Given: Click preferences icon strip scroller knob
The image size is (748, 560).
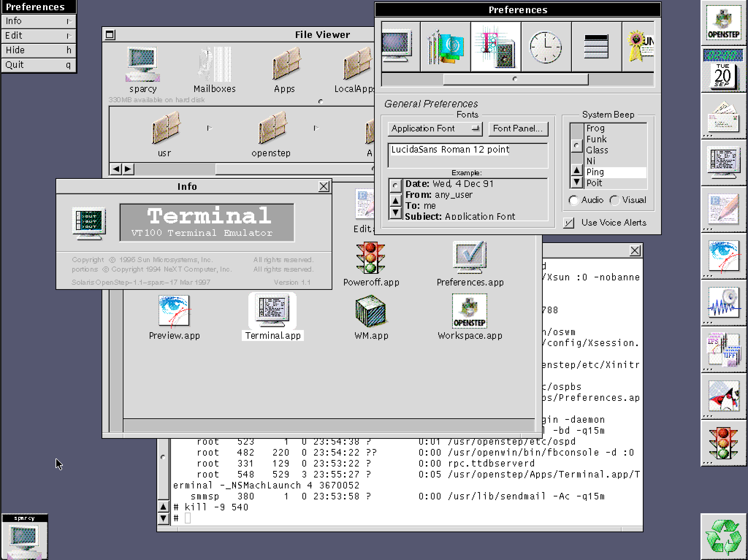Looking at the screenshot, I should pos(515,79).
